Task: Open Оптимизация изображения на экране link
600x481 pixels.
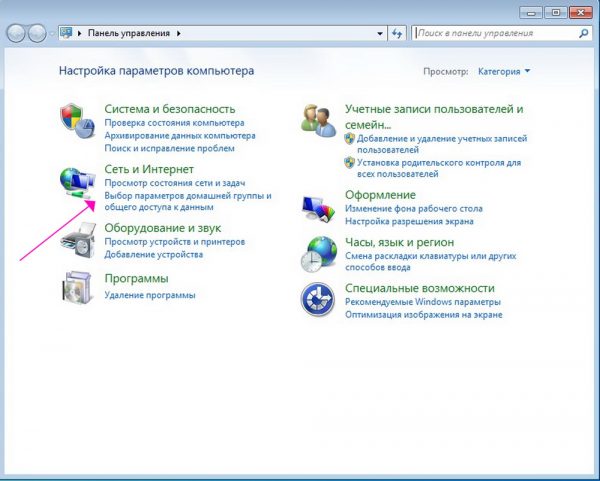Action: click(424, 315)
